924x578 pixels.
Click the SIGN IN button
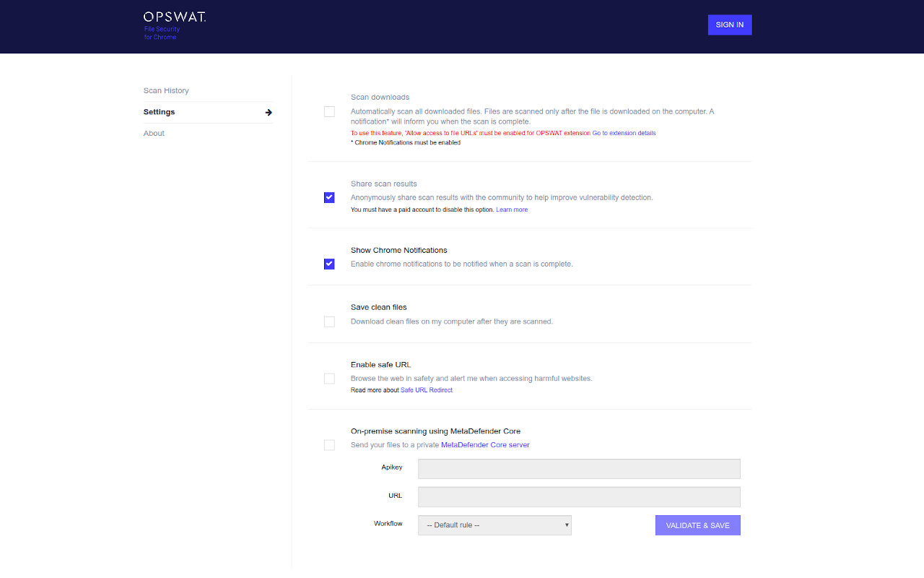pos(729,25)
